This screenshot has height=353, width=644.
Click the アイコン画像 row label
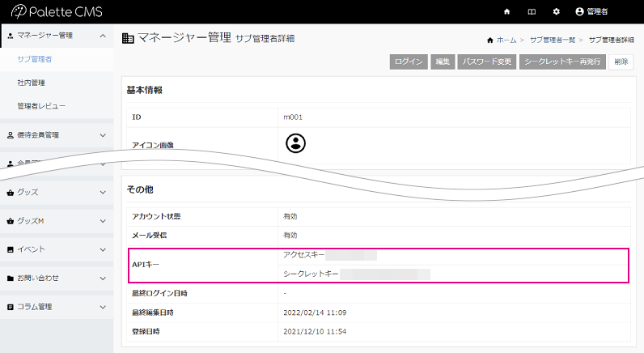(152, 145)
